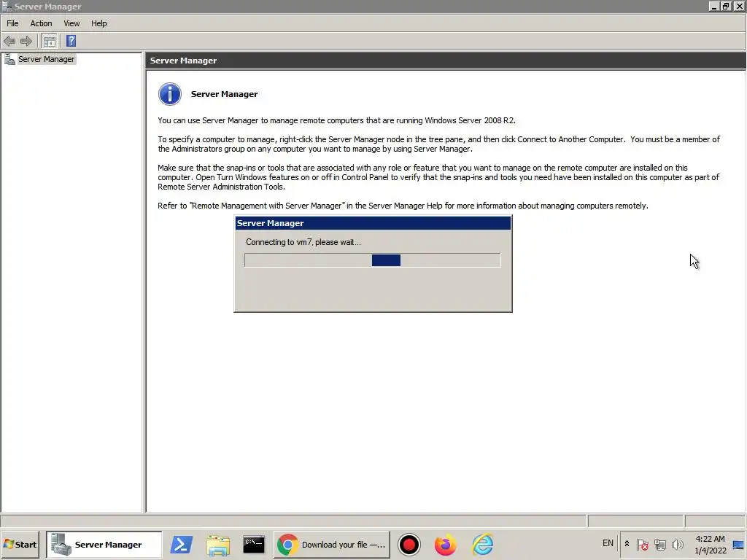Launch Windows PowerShell from taskbar
Image resolution: width=747 pixels, height=560 pixels.
[x=182, y=544]
